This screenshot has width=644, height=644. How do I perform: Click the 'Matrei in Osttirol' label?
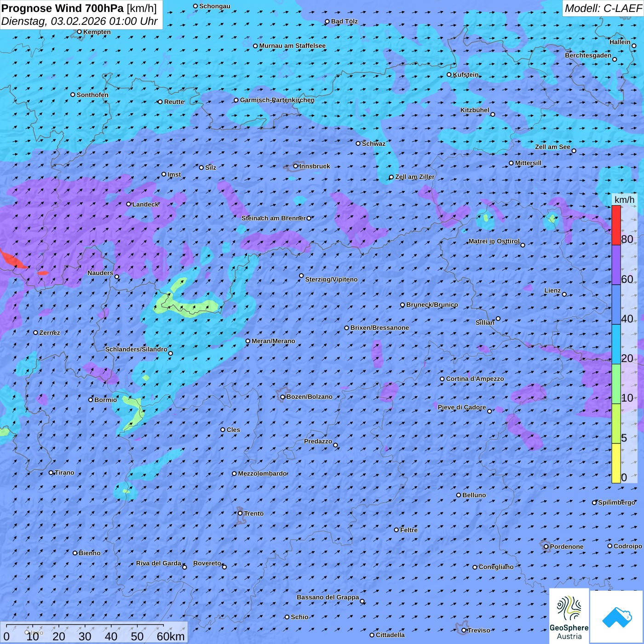[494, 241]
